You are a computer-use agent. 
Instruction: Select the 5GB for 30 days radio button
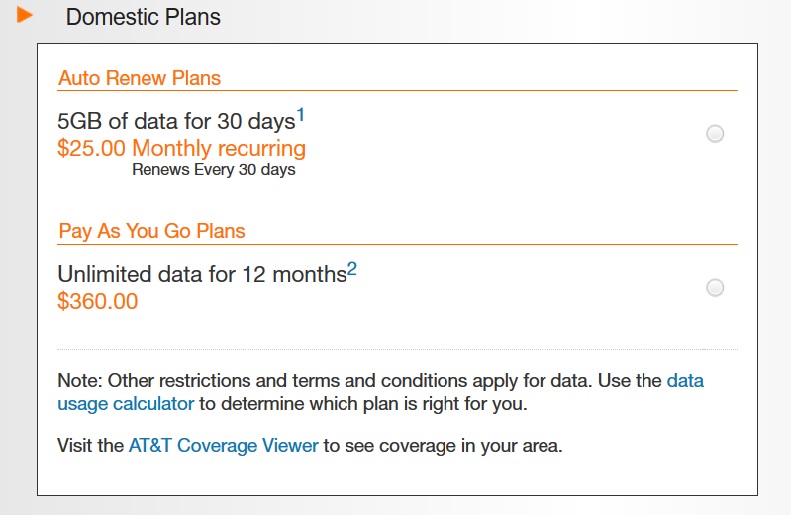coord(715,134)
